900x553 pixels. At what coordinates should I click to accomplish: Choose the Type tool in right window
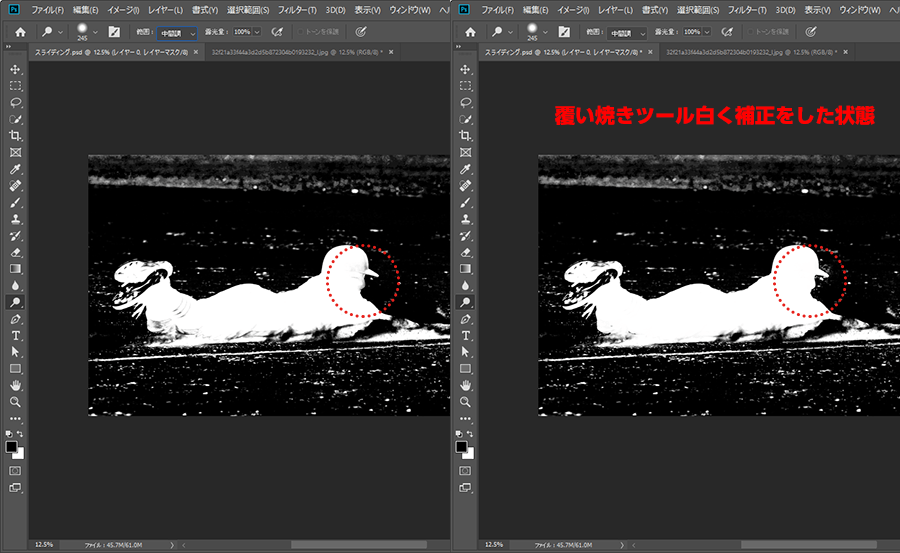click(465, 336)
